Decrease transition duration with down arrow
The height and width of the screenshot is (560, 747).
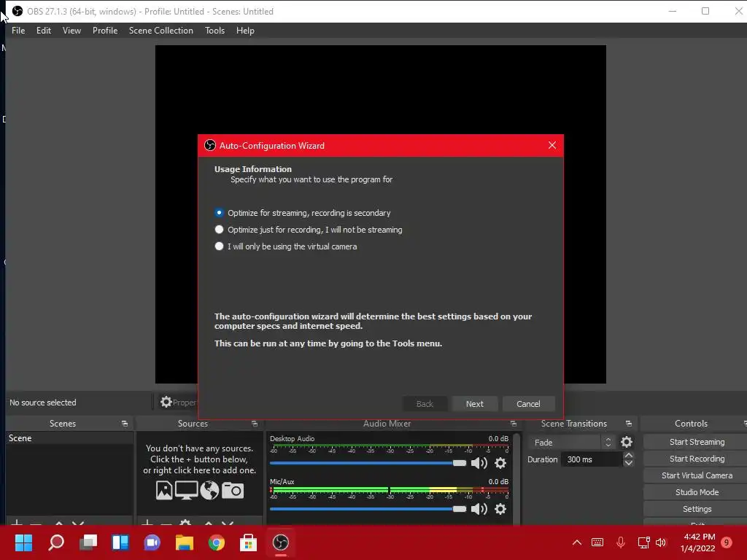click(x=628, y=463)
